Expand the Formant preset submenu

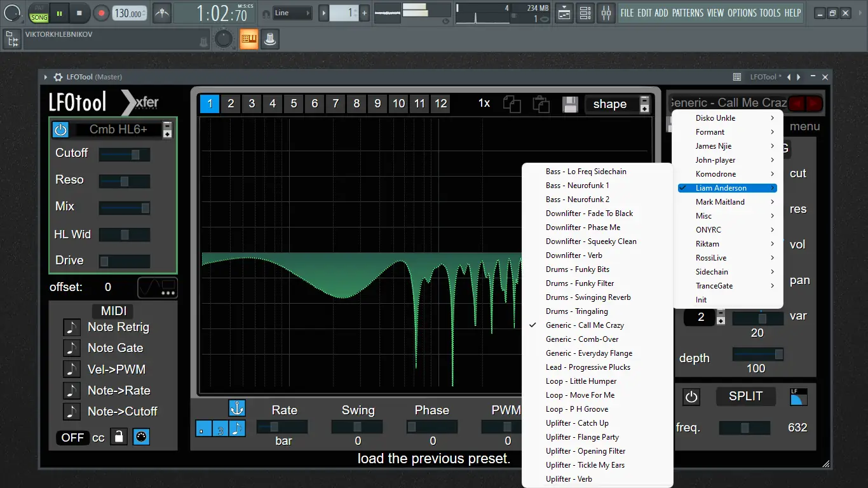tap(728, 132)
